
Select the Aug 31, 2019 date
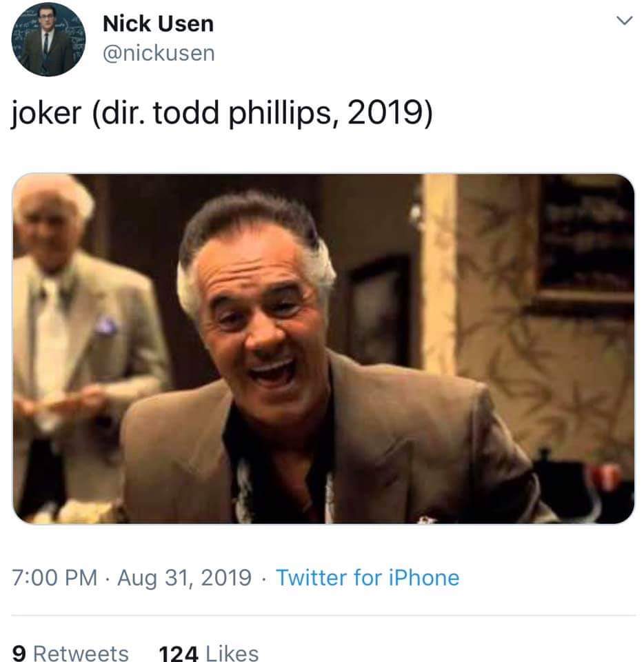184,578
